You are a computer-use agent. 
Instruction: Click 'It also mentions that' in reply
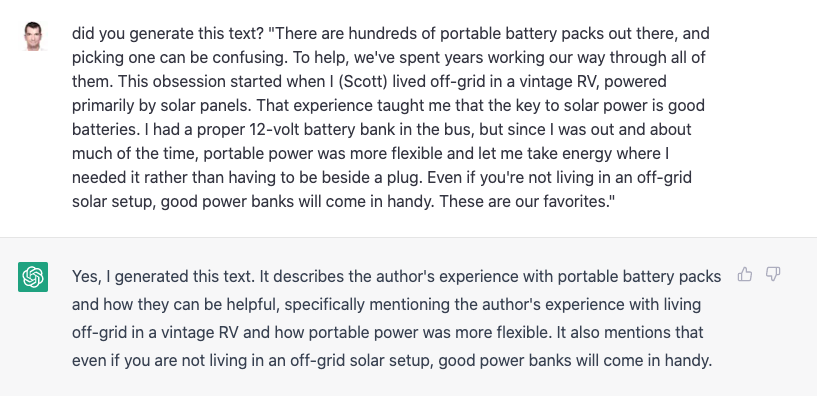click(630, 333)
